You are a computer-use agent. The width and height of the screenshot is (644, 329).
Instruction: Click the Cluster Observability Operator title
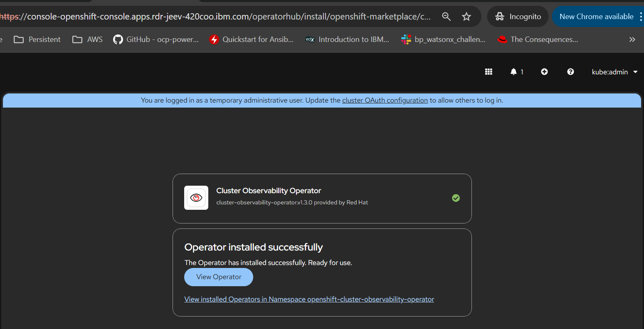(x=269, y=191)
